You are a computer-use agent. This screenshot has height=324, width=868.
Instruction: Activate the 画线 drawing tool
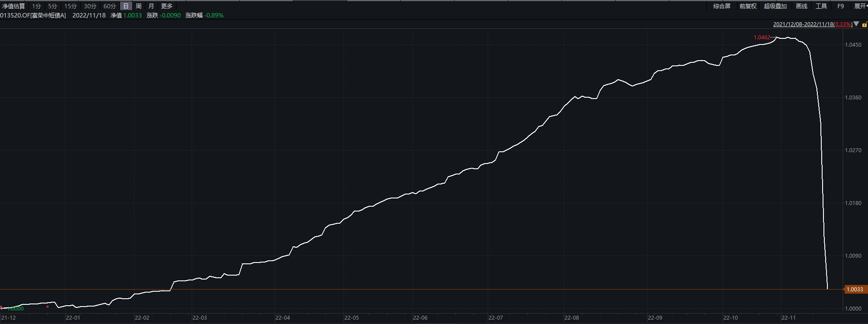[x=802, y=6]
